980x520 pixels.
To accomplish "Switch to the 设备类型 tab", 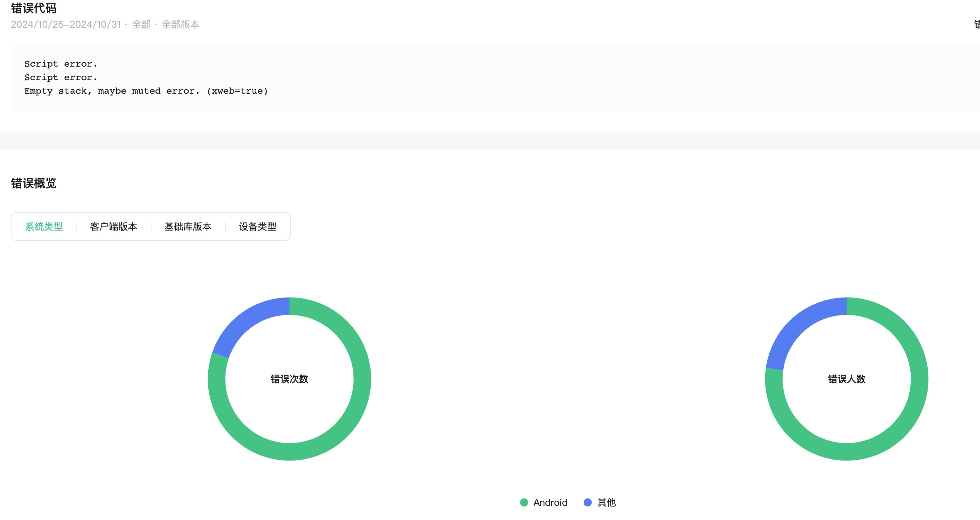I will tap(258, 227).
